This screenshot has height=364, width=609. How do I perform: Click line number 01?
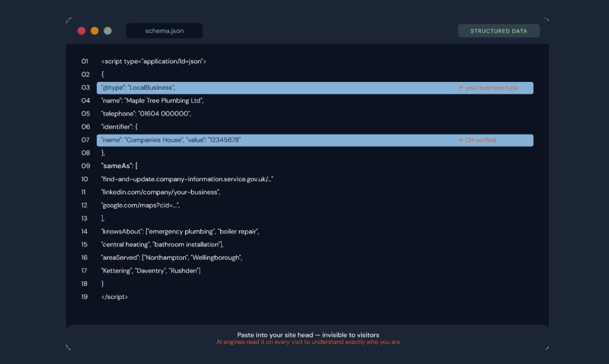point(85,61)
